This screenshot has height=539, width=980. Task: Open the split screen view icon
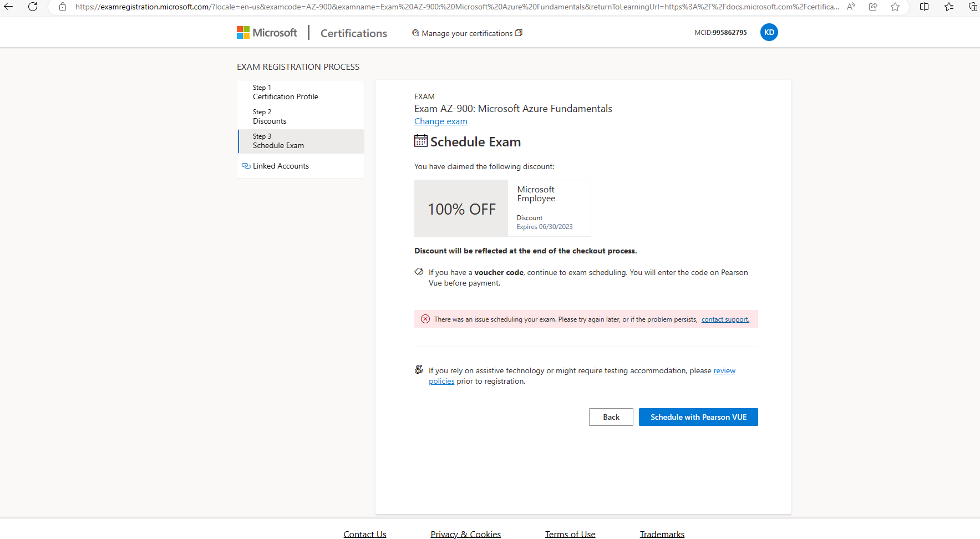point(924,7)
